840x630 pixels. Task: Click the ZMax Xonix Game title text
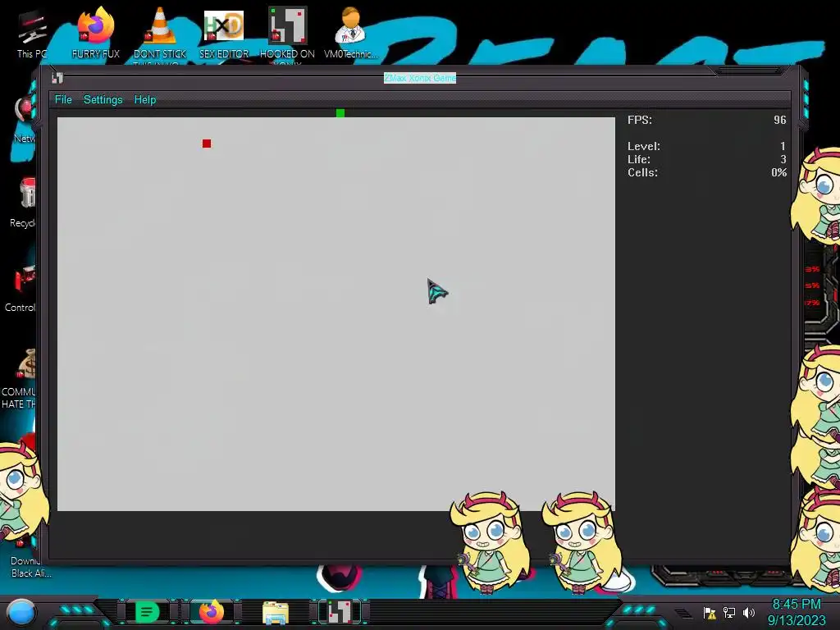tap(420, 78)
